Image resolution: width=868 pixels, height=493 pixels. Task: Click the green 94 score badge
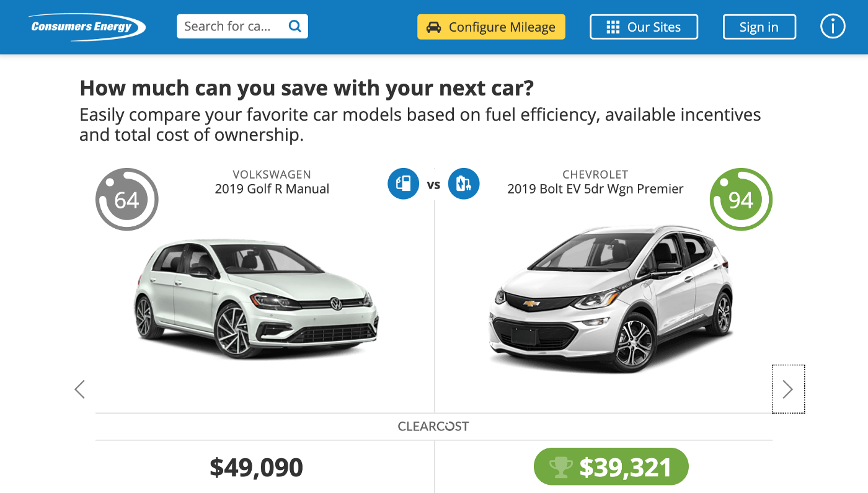(741, 200)
